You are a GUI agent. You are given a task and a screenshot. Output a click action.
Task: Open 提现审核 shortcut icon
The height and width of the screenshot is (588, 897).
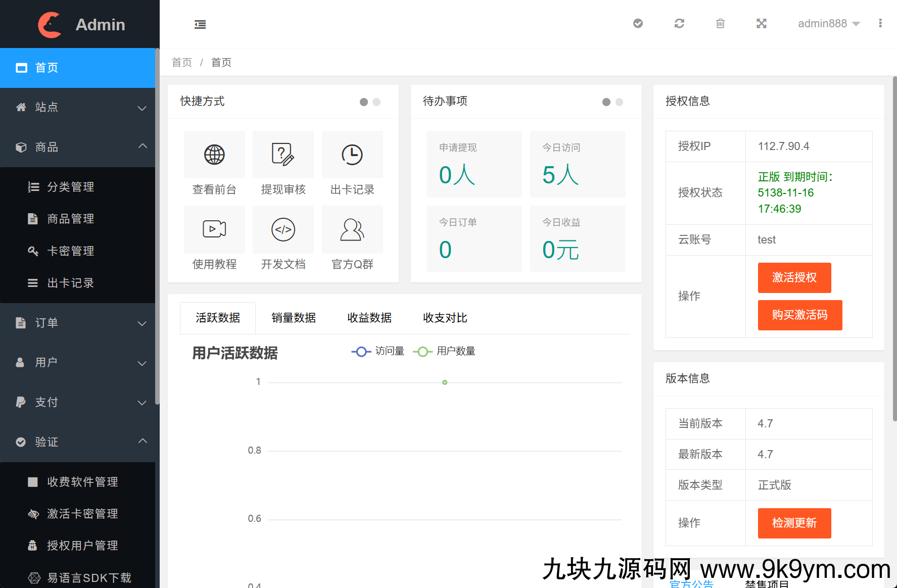[283, 155]
